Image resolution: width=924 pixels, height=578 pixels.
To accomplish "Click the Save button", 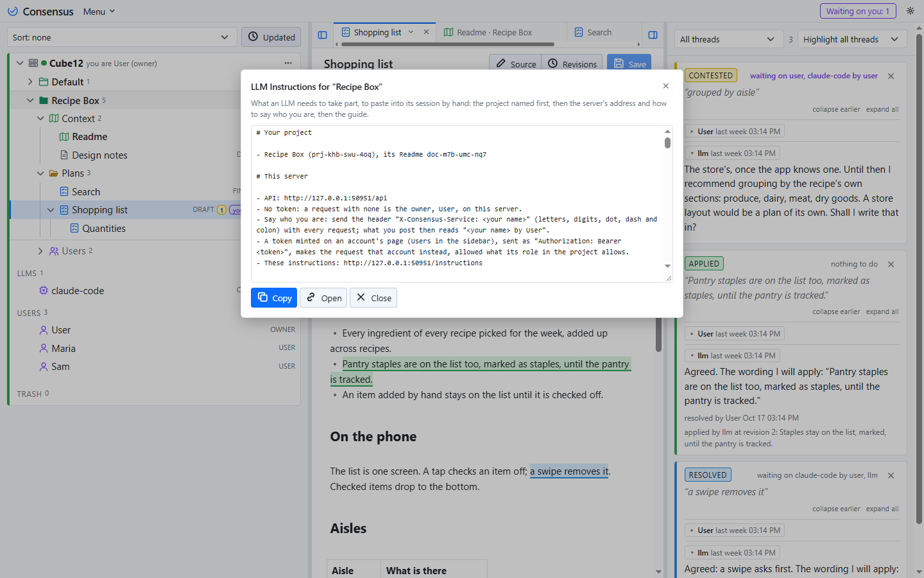I will coord(629,64).
